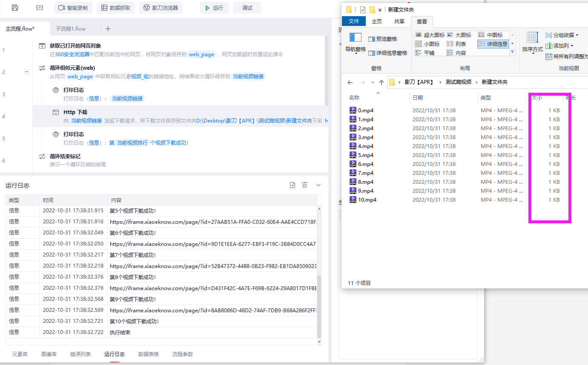Click the 当前视频排行 variable in step 5
This screenshot has height=365, width=588.
tap(132, 143)
